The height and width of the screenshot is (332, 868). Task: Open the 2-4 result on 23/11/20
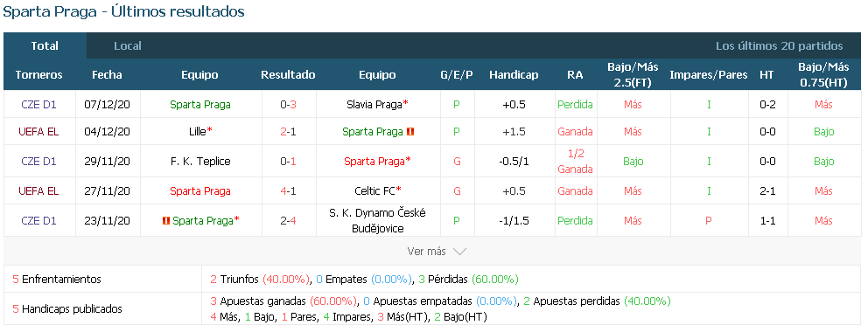pyautogui.click(x=289, y=220)
